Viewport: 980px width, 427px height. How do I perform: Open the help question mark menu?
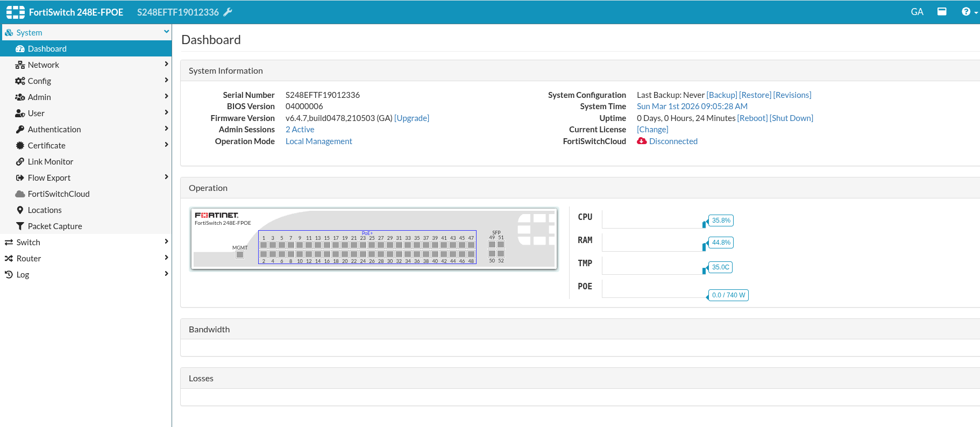click(x=969, y=12)
